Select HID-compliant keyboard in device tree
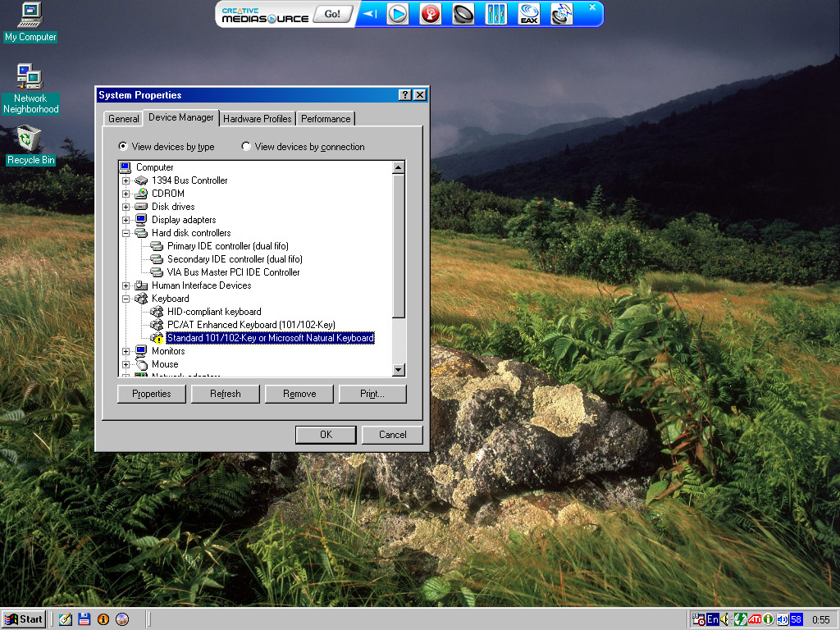 (214, 312)
